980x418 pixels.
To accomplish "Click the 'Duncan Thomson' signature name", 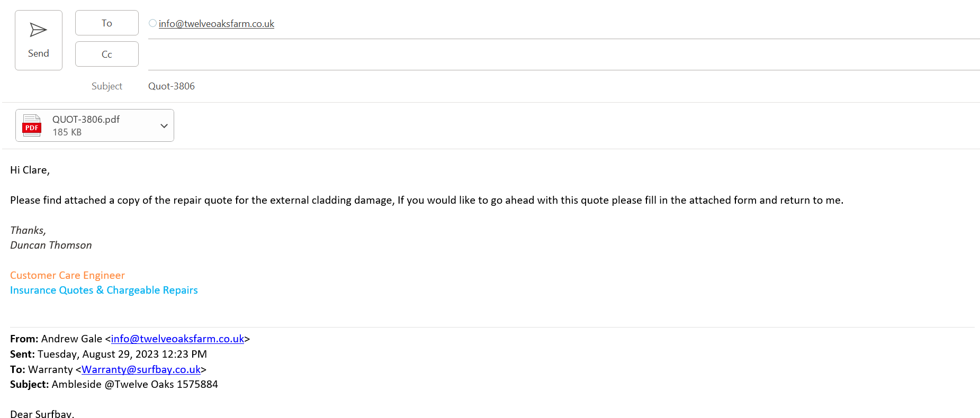I will pyautogui.click(x=51, y=246).
